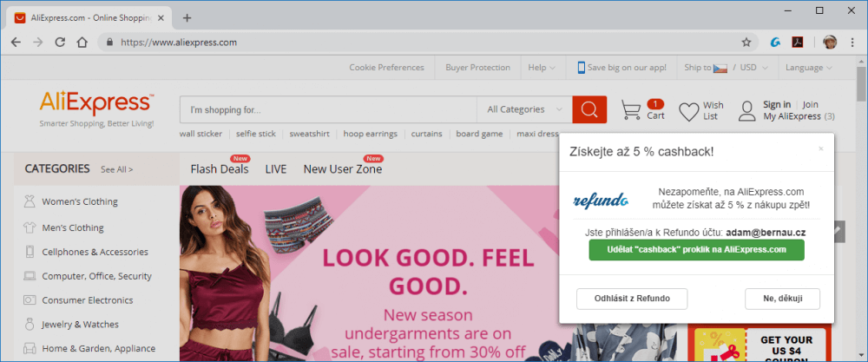Click the Cart label text

(x=655, y=115)
